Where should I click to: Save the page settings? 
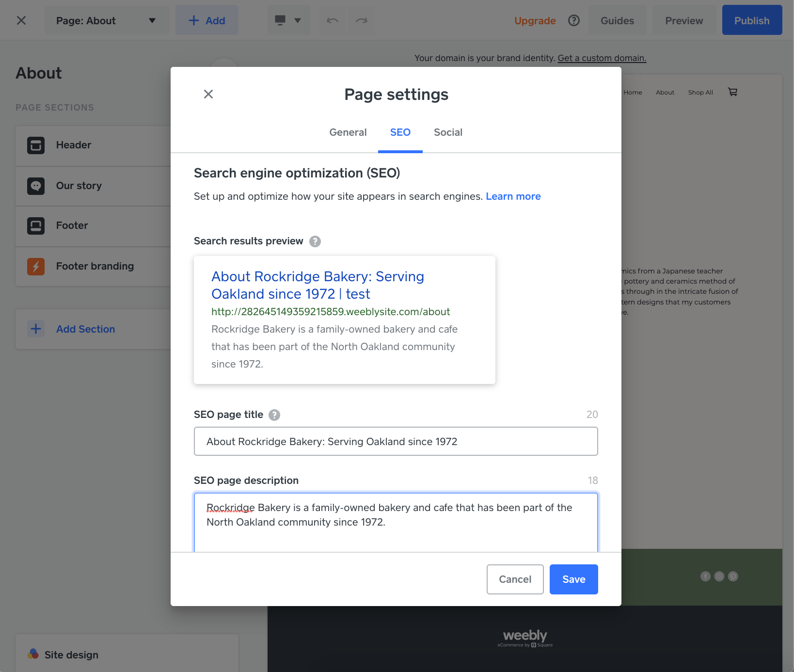[574, 579]
